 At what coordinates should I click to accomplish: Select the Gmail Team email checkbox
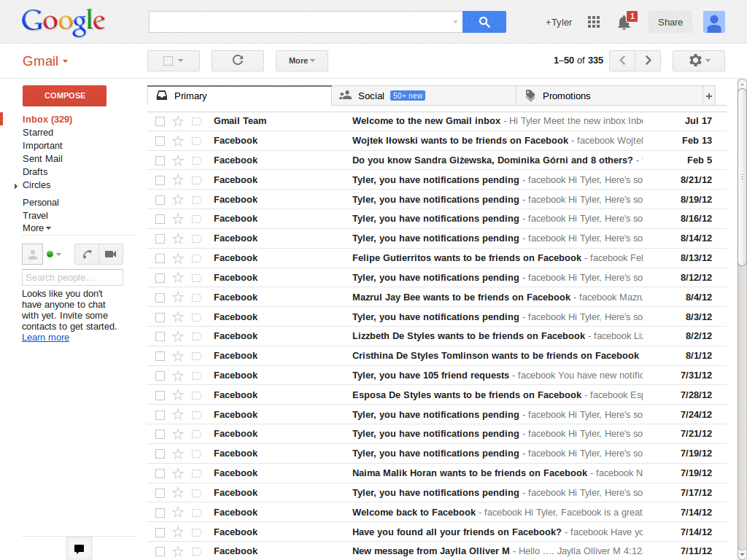tap(160, 122)
